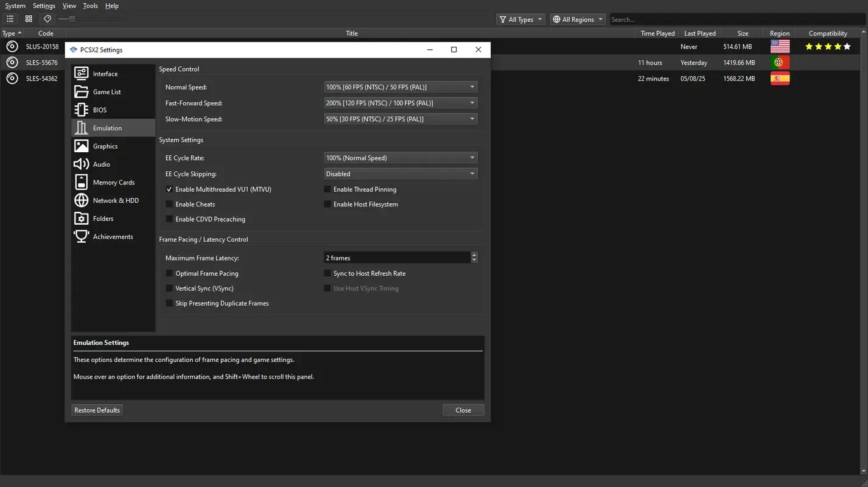Disable Multithreaded VU1 (MTVU)

tap(169, 189)
